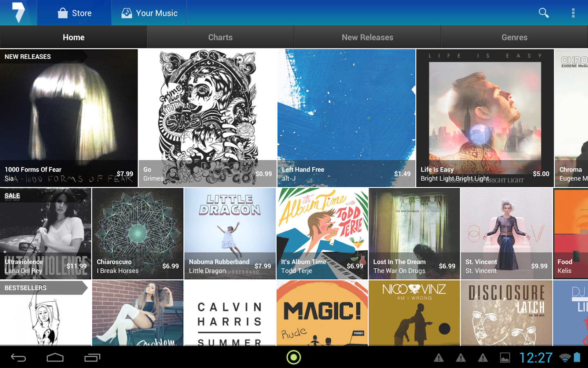Open Chiaroscuro by I Break Horses
Viewport: 588px width, 368px height.
(x=138, y=233)
